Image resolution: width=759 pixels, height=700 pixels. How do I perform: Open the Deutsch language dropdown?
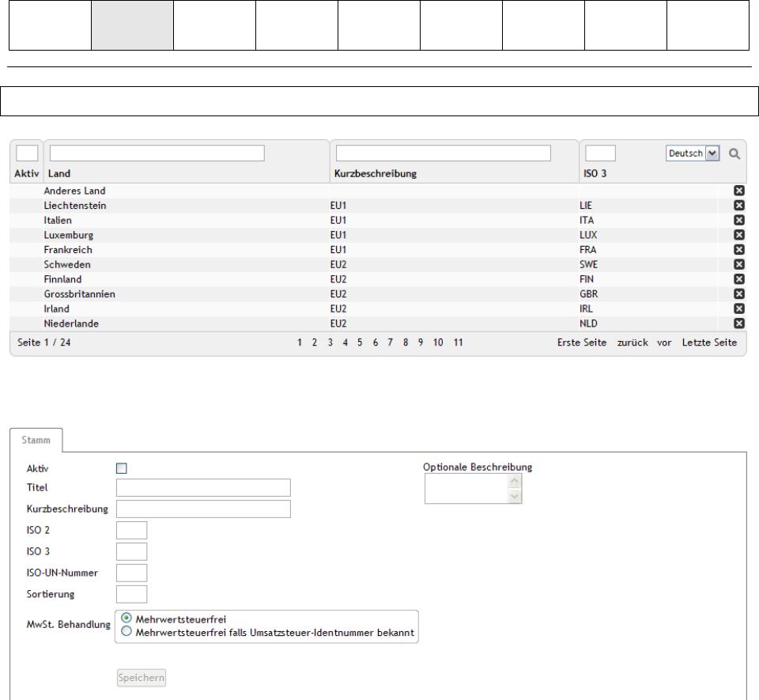click(x=693, y=153)
